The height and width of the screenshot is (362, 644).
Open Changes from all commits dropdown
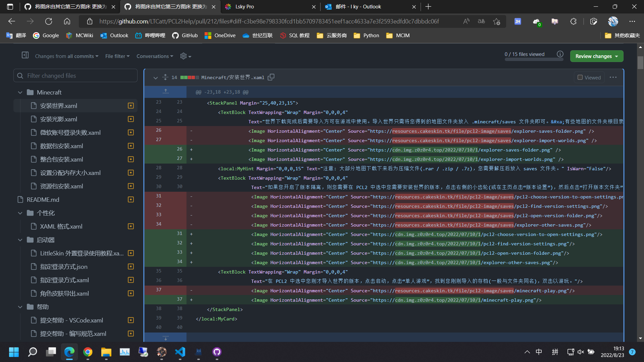(x=66, y=56)
